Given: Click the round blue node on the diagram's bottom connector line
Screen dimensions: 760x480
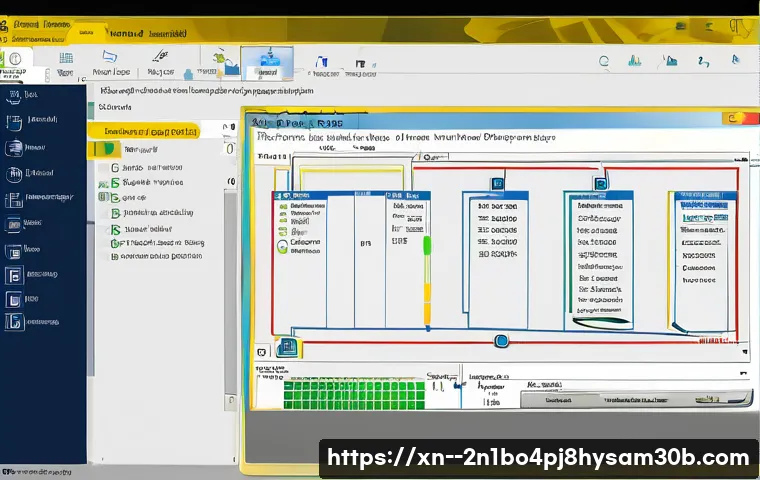Looking at the screenshot, I should coord(501,341).
